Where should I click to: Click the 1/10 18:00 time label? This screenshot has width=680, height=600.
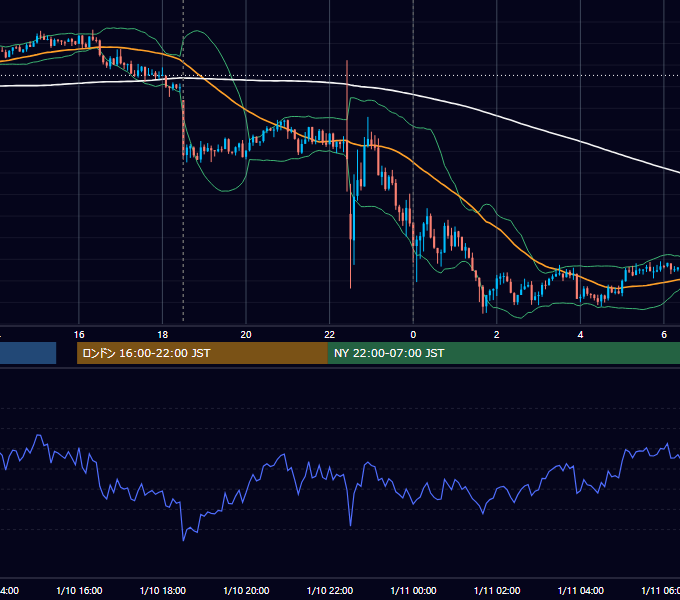pyautogui.click(x=163, y=590)
